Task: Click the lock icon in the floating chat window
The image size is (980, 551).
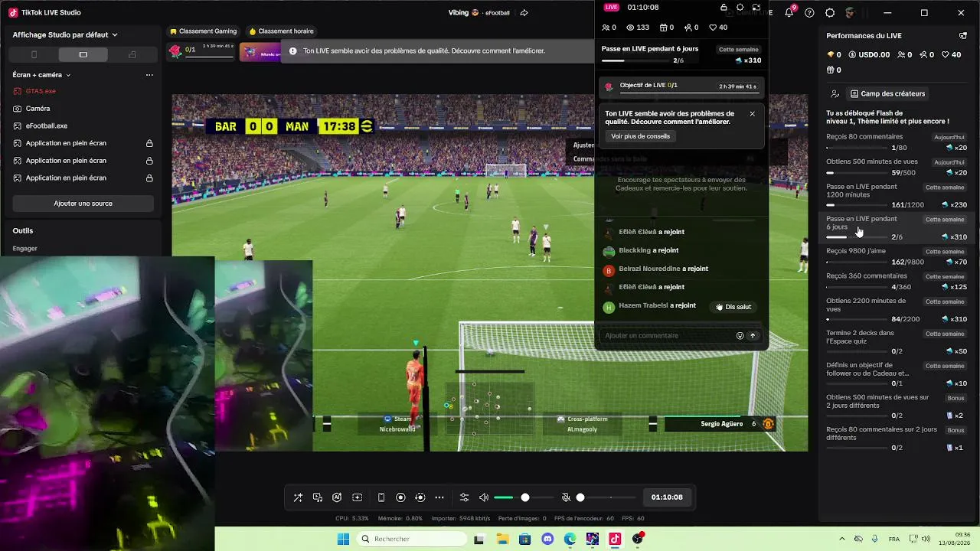Action: pyautogui.click(x=724, y=8)
